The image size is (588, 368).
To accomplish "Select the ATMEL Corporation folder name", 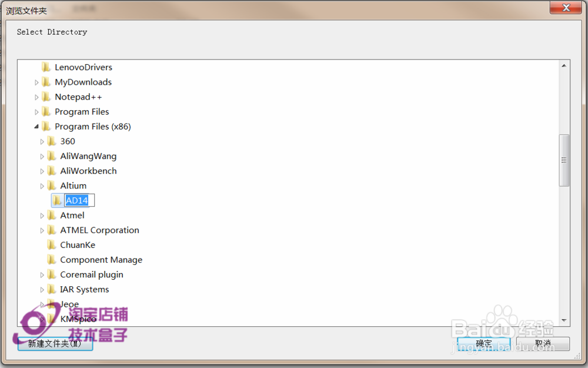I will (99, 230).
